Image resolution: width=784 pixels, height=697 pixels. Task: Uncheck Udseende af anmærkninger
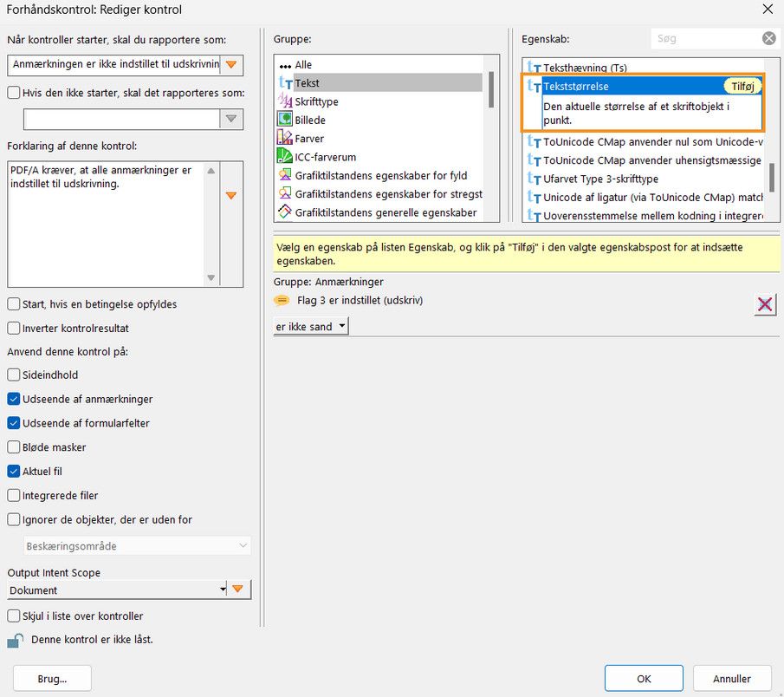14,399
